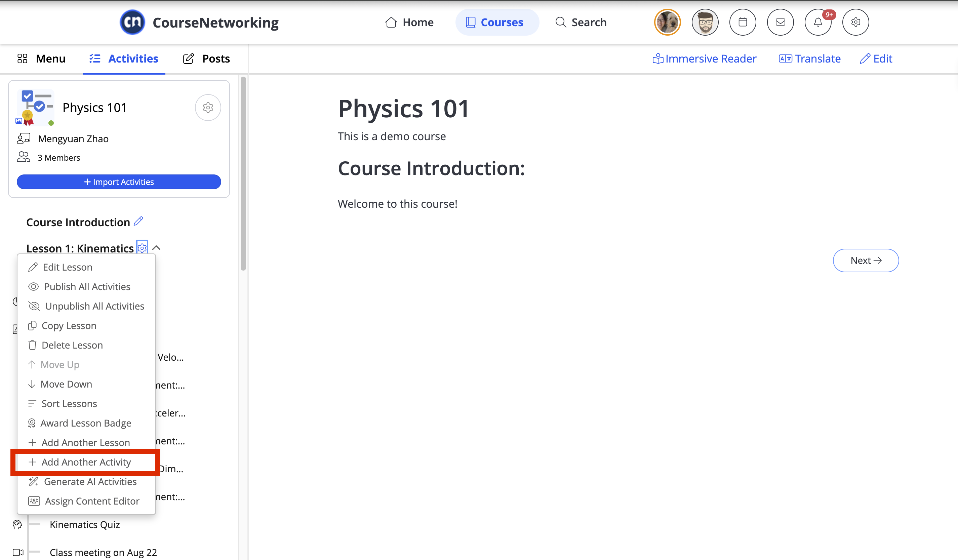Click Edit at top right
The height and width of the screenshot is (560, 958).
coord(876,58)
